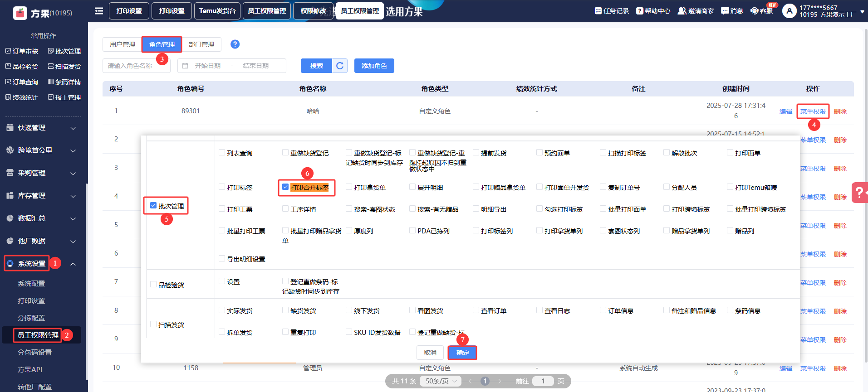Switch to the 部门管理 tab

point(201,44)
